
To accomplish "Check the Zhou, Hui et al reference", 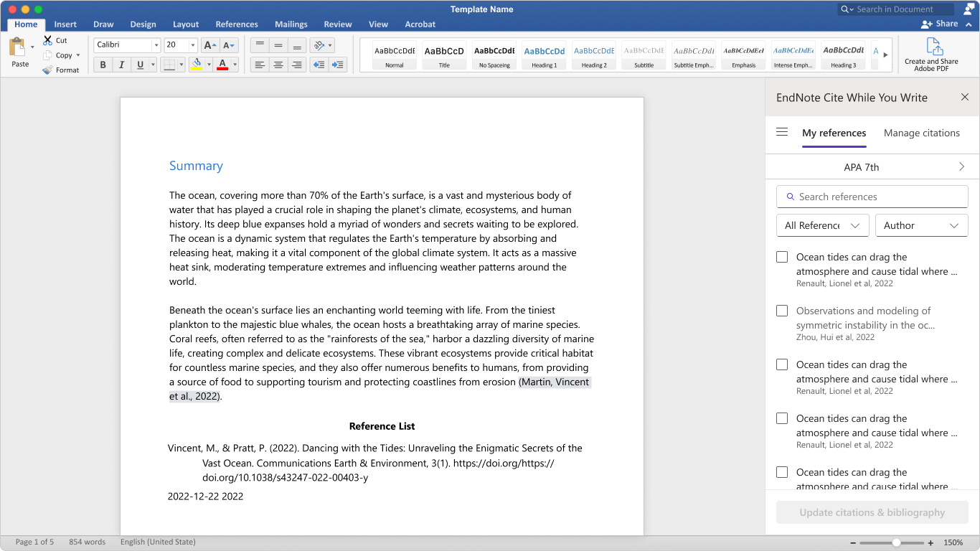I will [782, 311].
